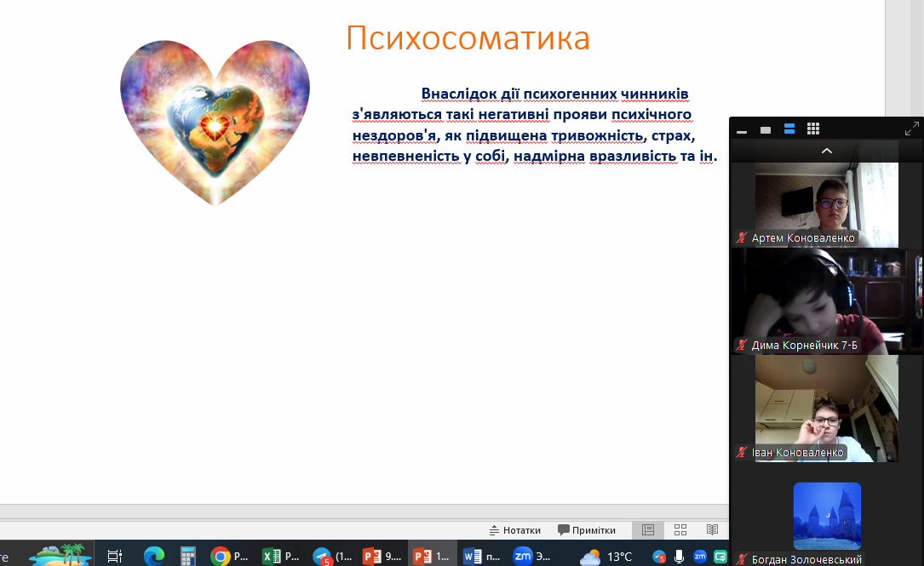The width and height of the screenshot is (924, 566).
Task: Open the Excel window from the taskbar
Action: click(281, 556)
